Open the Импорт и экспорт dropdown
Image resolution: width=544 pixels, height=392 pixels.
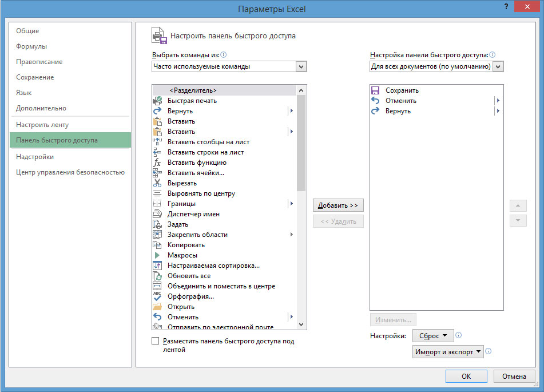[x=448, y=352]
